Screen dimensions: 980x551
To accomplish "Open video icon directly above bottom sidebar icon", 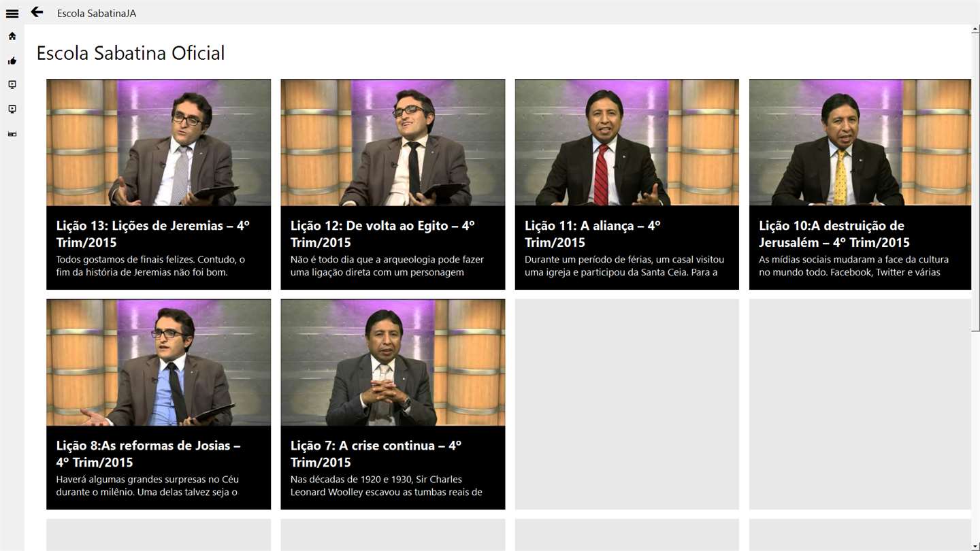I will coord(12,110).
